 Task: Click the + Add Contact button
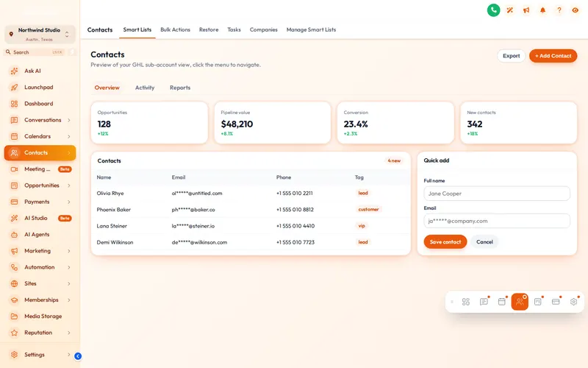[553, 56]
